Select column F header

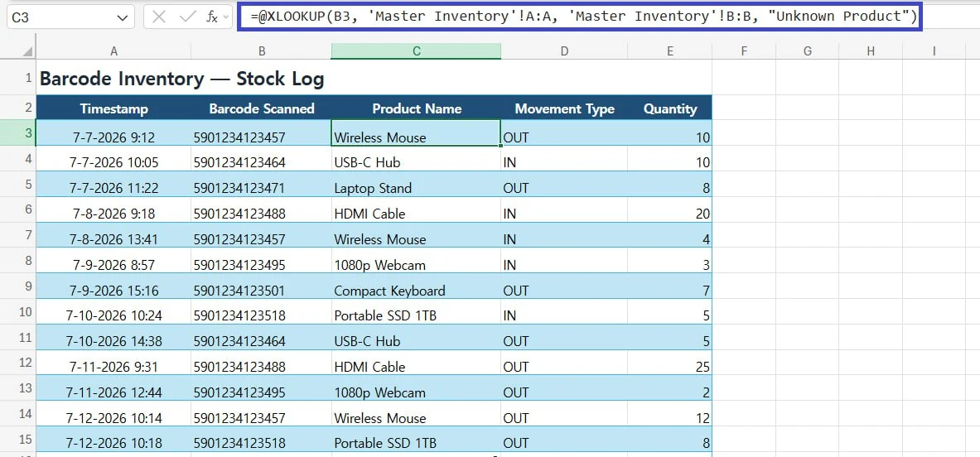pyautogui.click(x=744, y=51)
